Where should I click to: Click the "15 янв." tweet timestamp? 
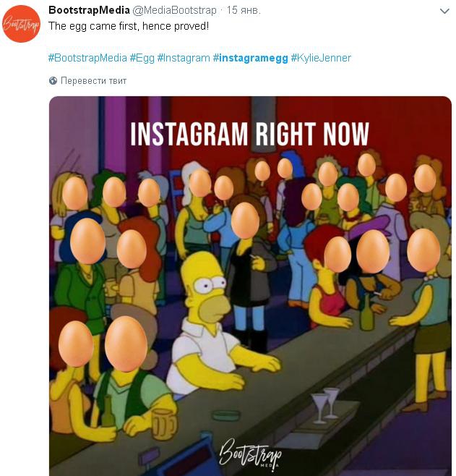244,10
